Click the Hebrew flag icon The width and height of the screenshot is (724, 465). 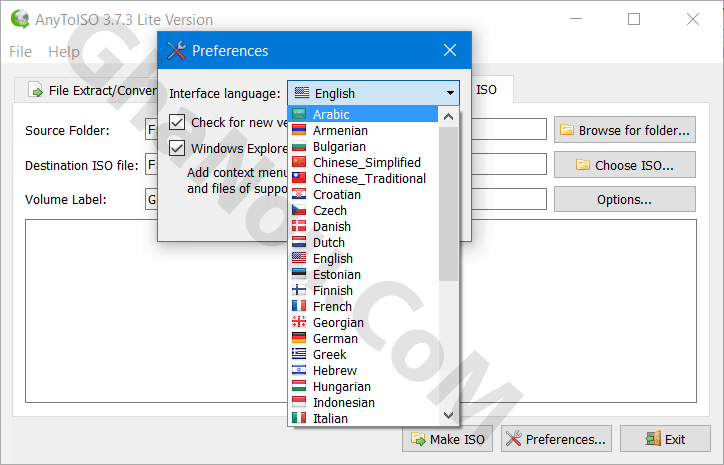pyautogui.click(x=299, y=370)
